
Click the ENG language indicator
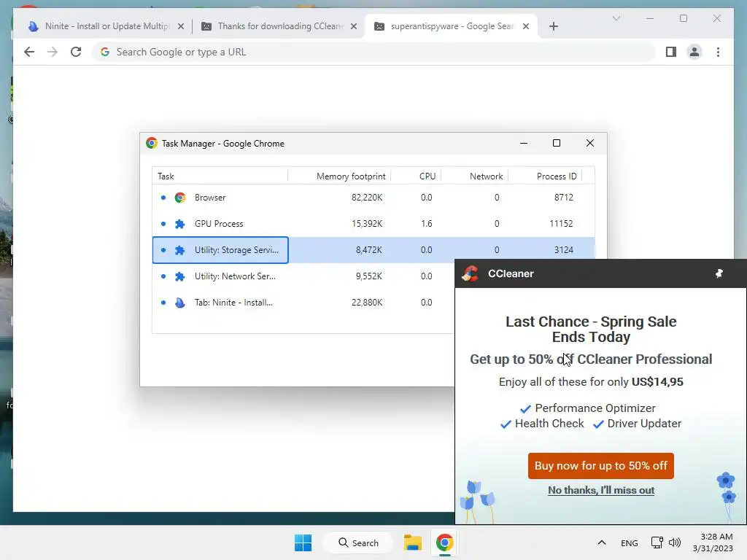pos(630,542)
